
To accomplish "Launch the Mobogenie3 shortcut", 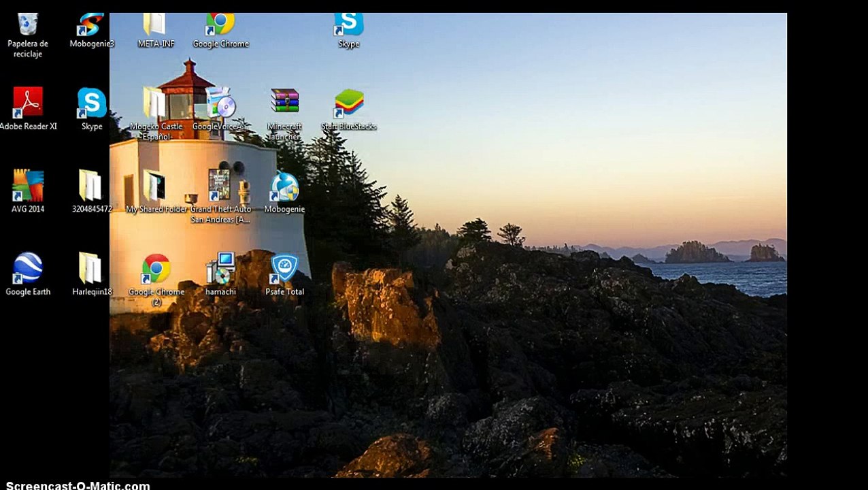I will [90, 24].
